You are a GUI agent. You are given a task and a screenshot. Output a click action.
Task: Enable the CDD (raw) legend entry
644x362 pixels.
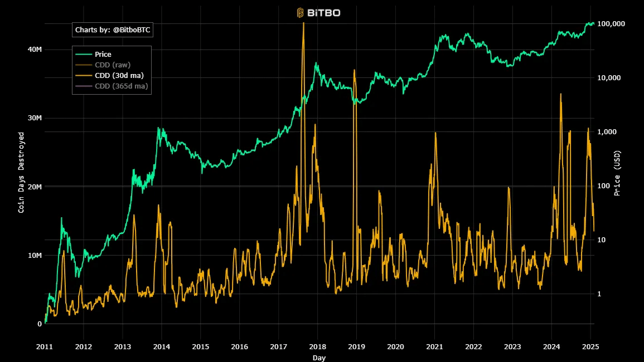pos(113,65)
